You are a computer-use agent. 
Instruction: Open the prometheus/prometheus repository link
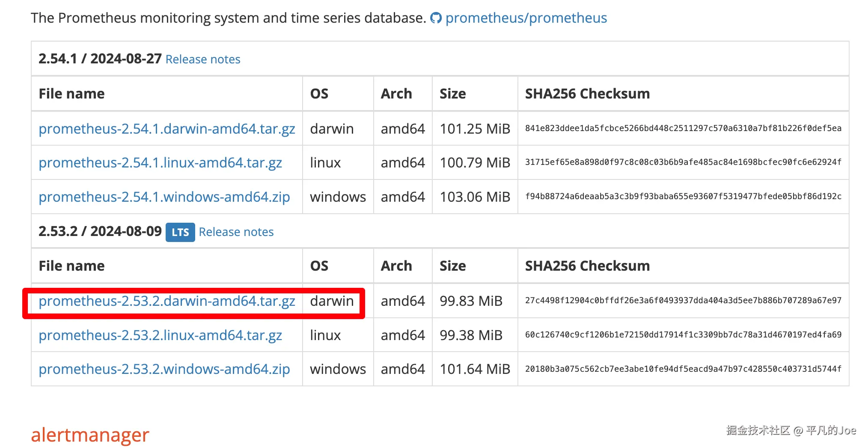click(526, 18)
